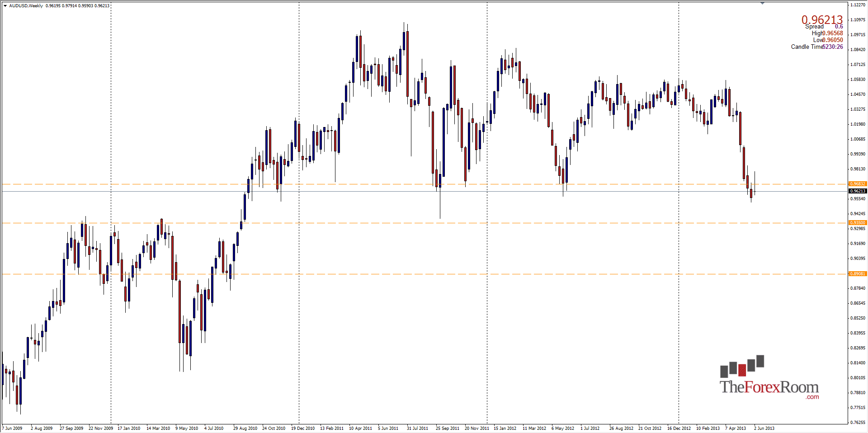Viewport: 868px width, 433px height.
Task: Select the 7 Jun 2009 axis label
Action: pyautogui.click(x=13, y=428)
